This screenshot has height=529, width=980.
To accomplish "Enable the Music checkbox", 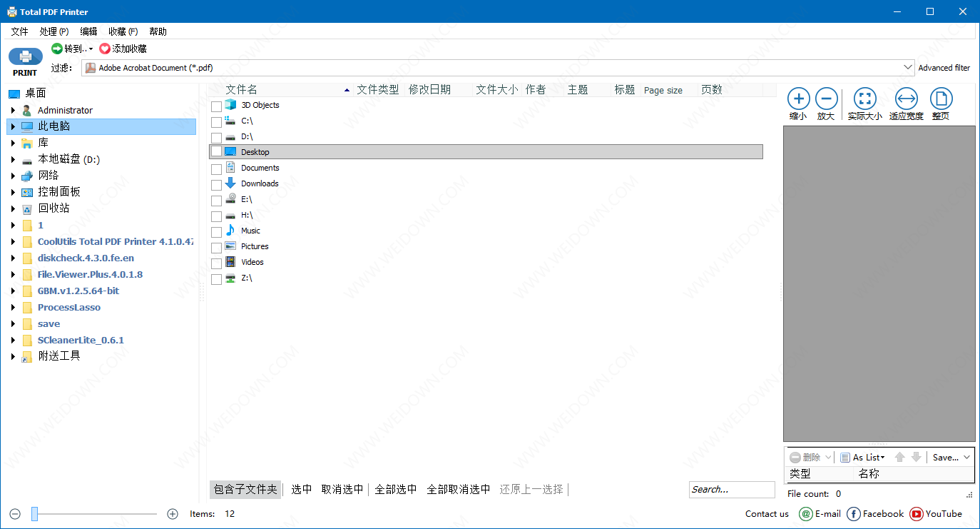I will [x=217, y=232].
